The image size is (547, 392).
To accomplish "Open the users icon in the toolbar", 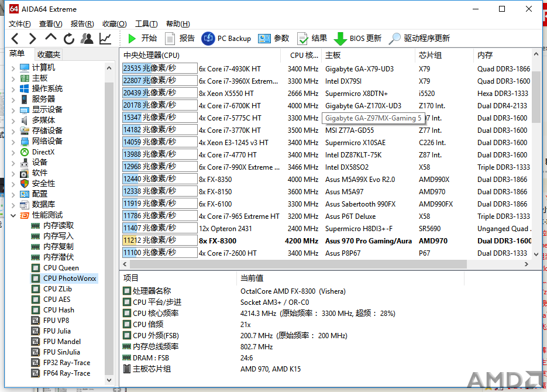I will (87, 39).
